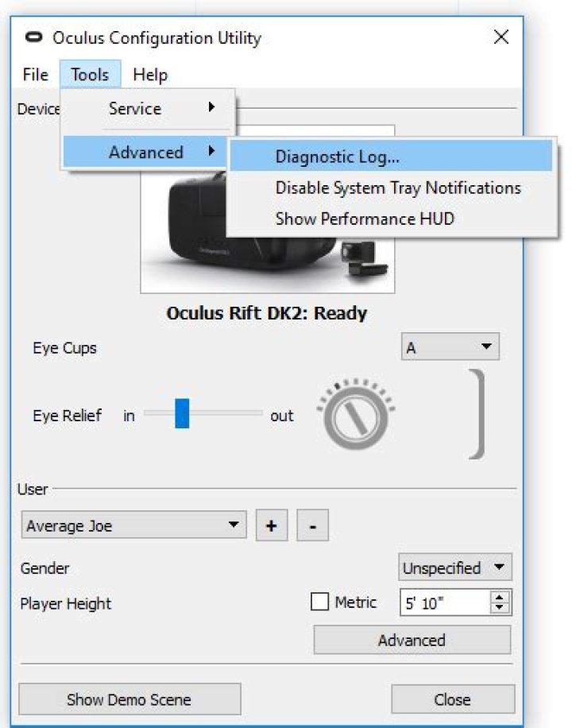Close the Oculus Configuration Utility window
This screenshot has height=728, width=572.
[501, 37]
